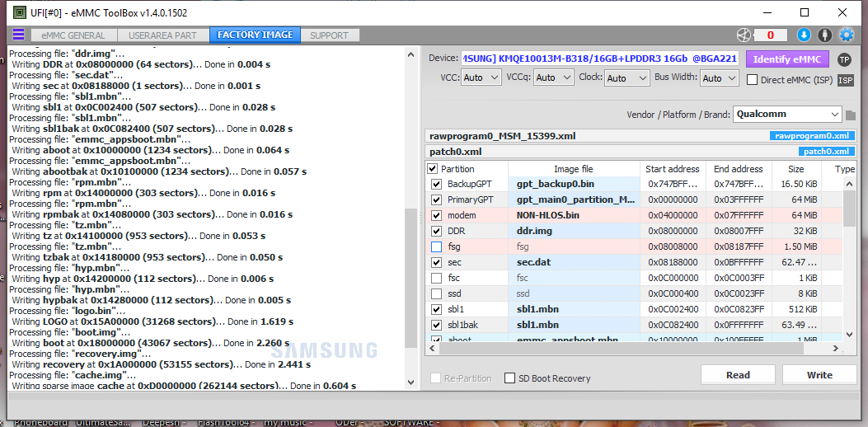The width and height of the screenshot is (868, 427).
Task: Click the blue download arrow icon
Action: [x=804, y=35]
